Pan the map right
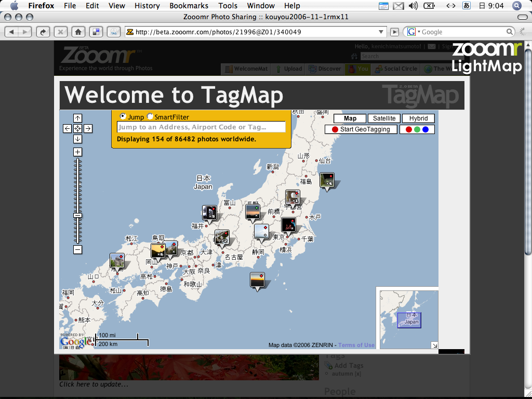This screenshot has width=532, height=399. click(88, 129)
